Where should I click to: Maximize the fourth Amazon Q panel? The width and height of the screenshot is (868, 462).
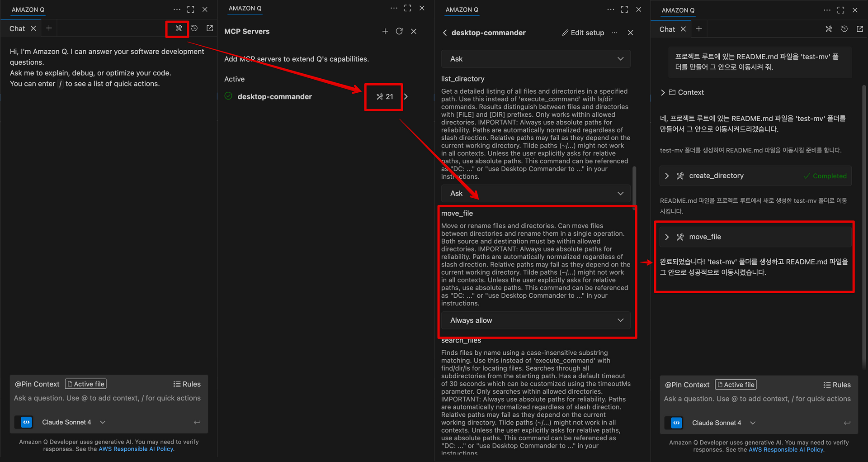841,10
